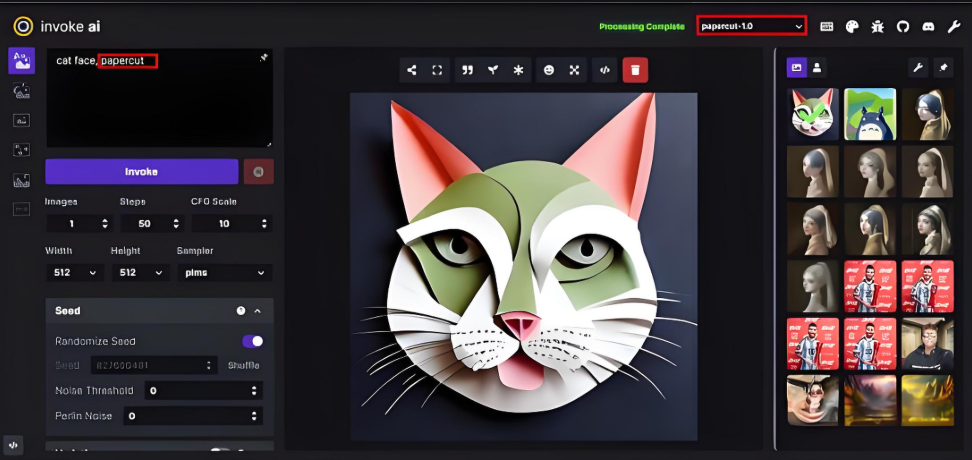Click the invoke ai logo
This screenshot has width=972, height=460.
[x=57, y=27]
